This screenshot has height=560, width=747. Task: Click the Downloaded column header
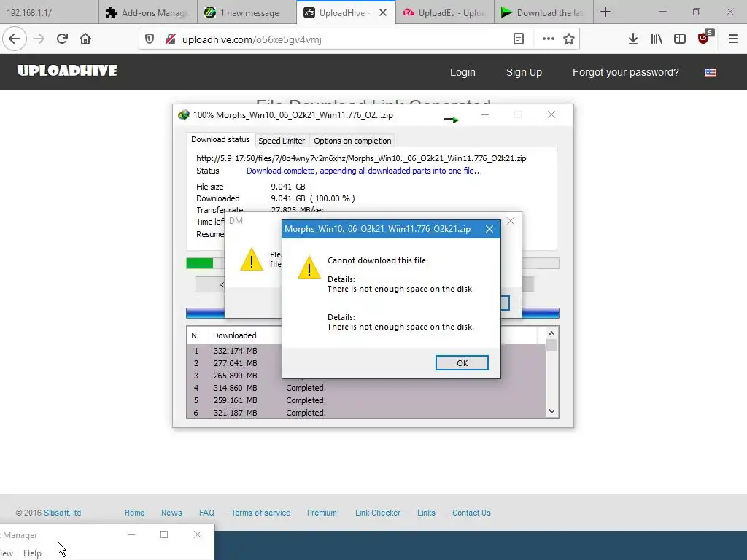coord(234,335)
